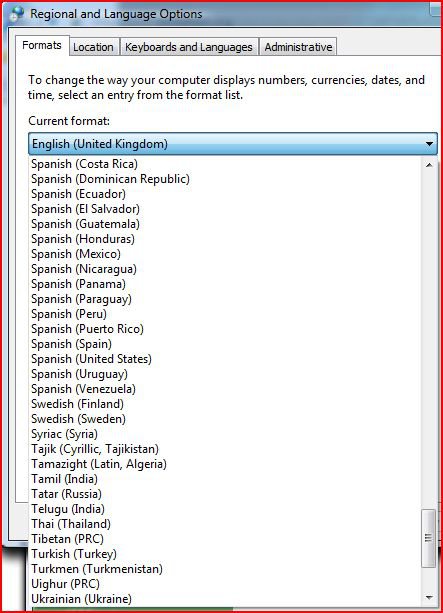443x613 pixels.
Task: Select the Formats tab
Action: point(42,46)
